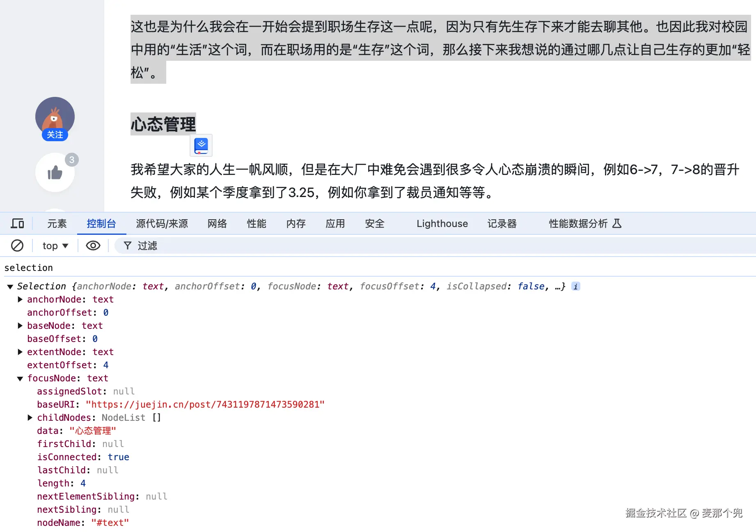Click the 关注 follow badge under the avatar
756x532 pixels.
click(x=55, y=135)
